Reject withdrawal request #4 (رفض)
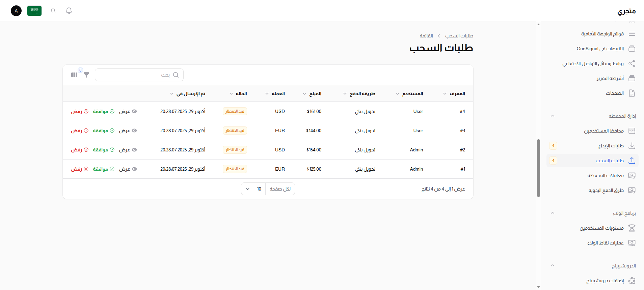 point(80,111)
